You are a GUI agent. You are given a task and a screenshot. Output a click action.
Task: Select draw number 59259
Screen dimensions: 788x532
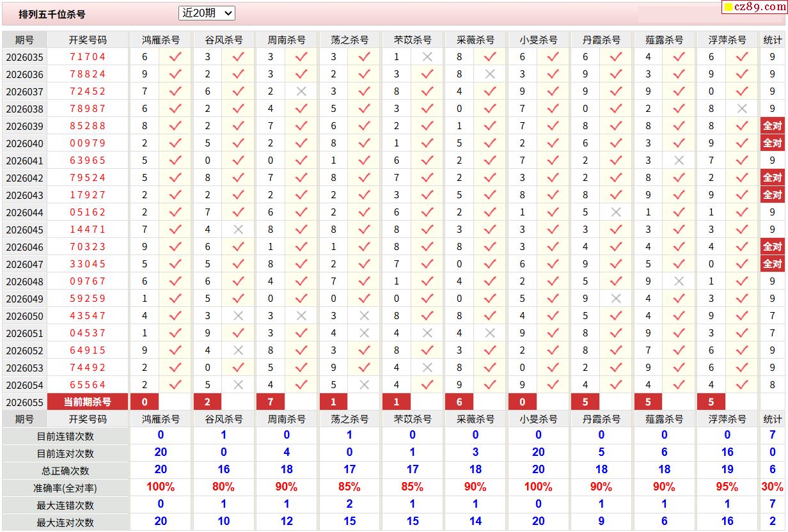(88, 299)
